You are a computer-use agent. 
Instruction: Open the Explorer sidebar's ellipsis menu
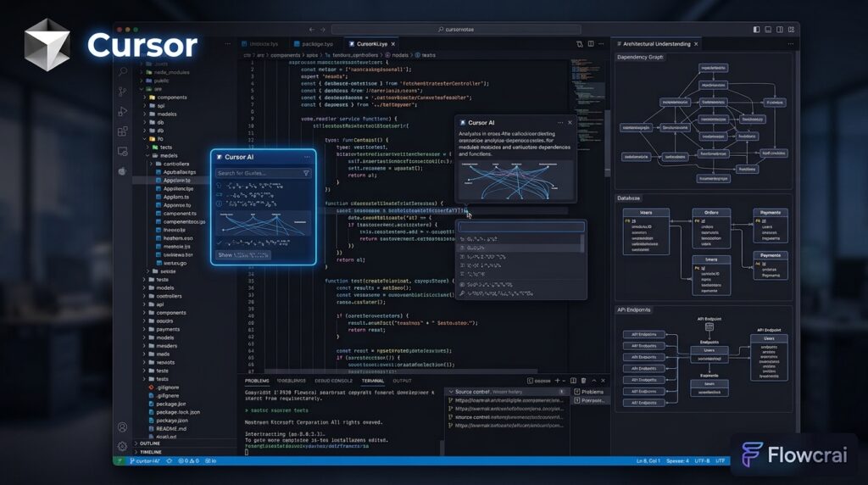(227, 44)
